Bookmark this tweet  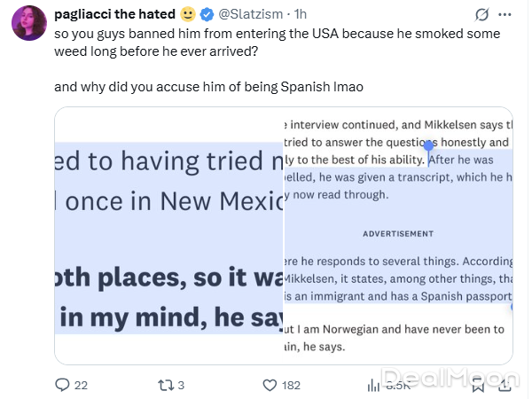(478, 384)
